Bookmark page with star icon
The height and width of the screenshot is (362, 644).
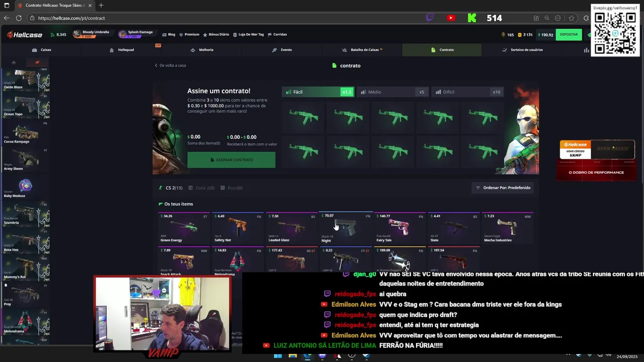(x=572, y=18)
